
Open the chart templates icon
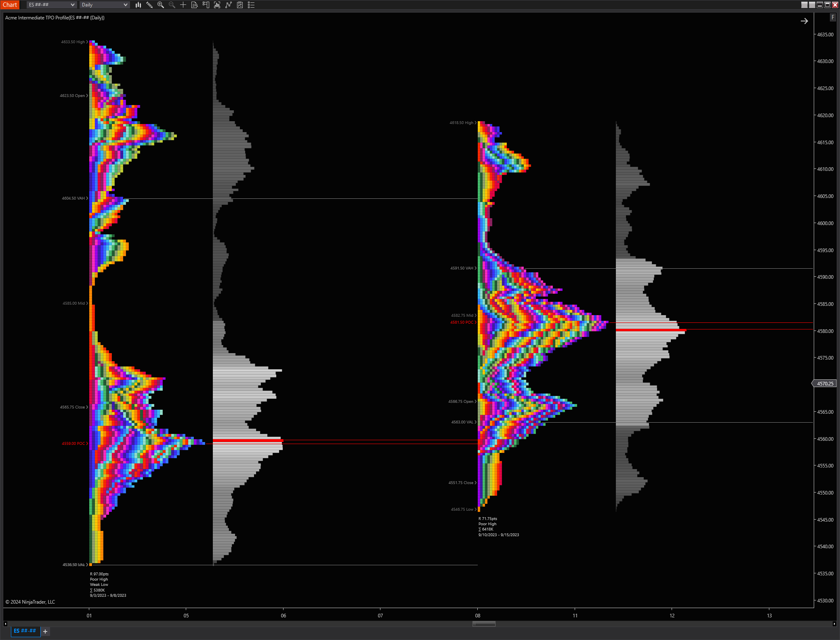click(240, 5)
